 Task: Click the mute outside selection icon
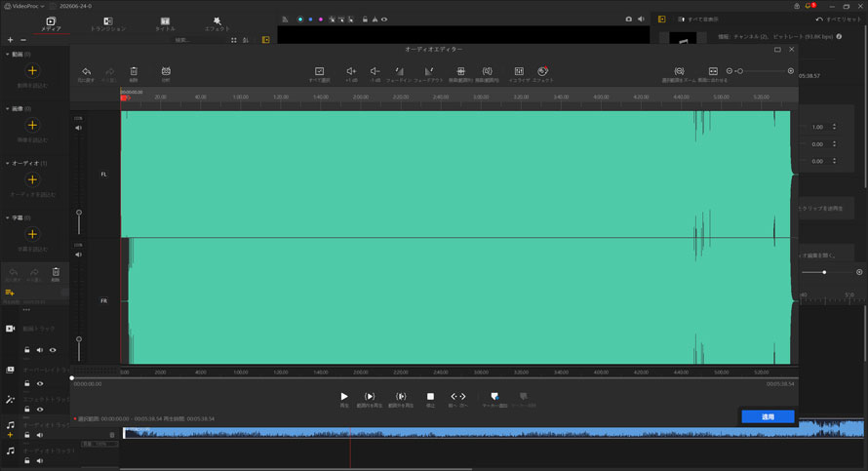460,71
